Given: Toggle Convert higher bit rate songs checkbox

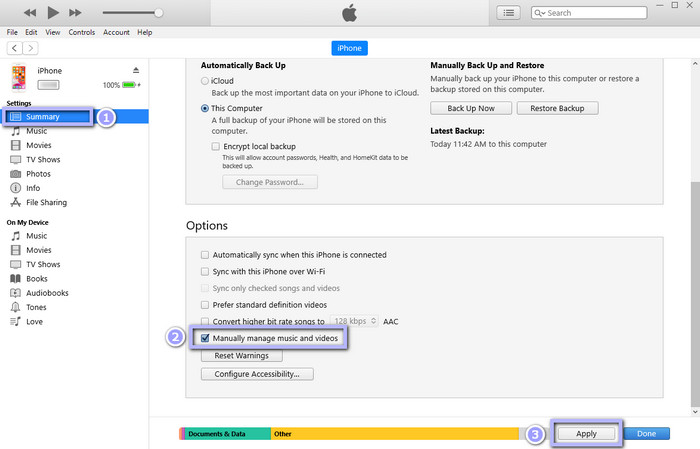Looking at the screenshot, I should 205,321.
